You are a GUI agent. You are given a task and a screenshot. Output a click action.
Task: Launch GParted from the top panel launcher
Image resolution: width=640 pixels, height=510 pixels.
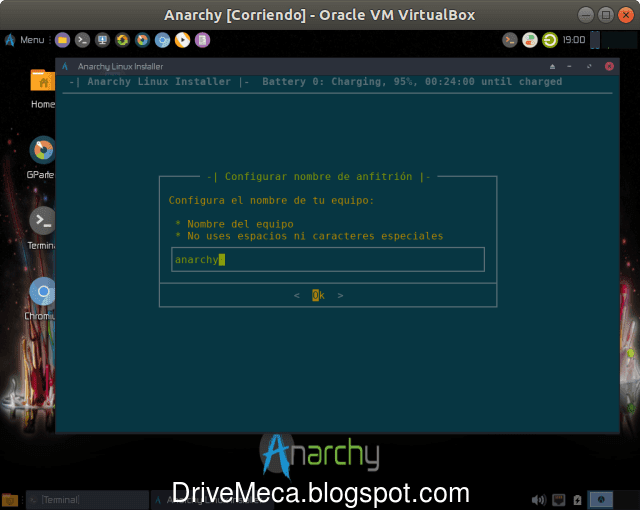pos(142,40)
